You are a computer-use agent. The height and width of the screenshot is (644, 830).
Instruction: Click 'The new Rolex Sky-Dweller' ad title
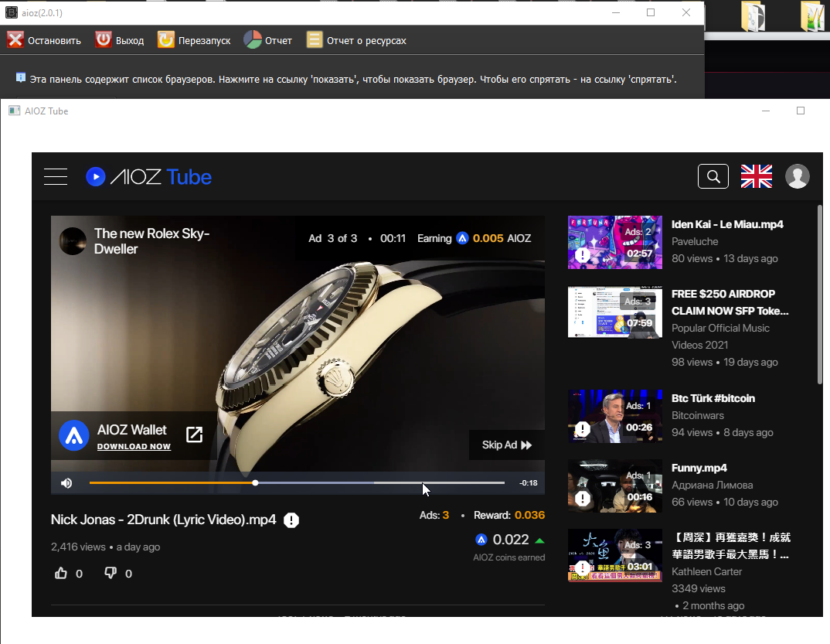pyautogui.click(x=152, y=241)
